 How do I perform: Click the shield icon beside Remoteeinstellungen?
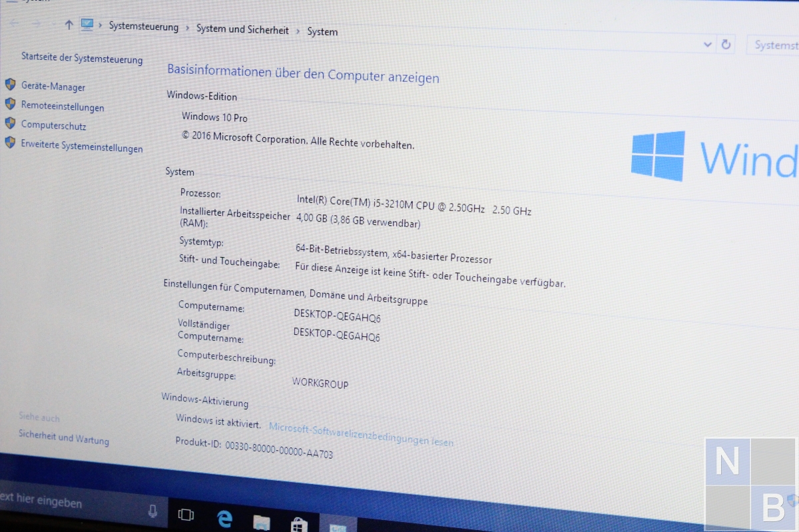click(10, 104)
